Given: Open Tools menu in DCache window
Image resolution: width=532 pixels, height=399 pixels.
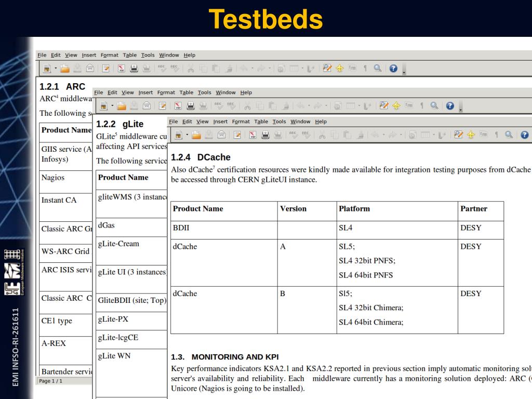Looking at the screenshot, I should (279, 122).
